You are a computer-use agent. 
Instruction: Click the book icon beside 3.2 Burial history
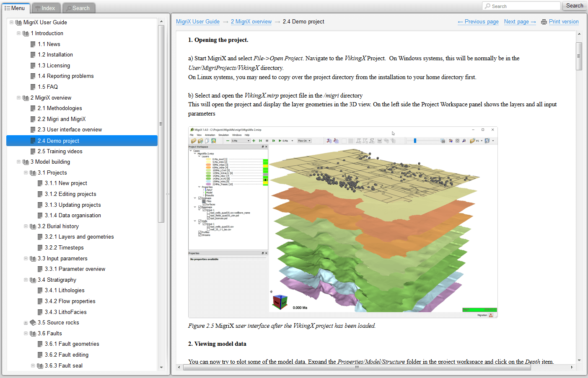coord(33,226)
